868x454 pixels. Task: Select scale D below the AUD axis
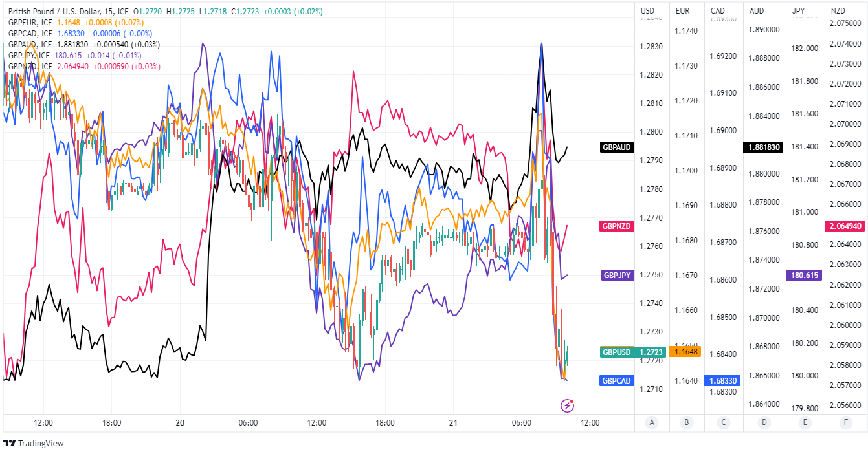click(x=764, y=422)
